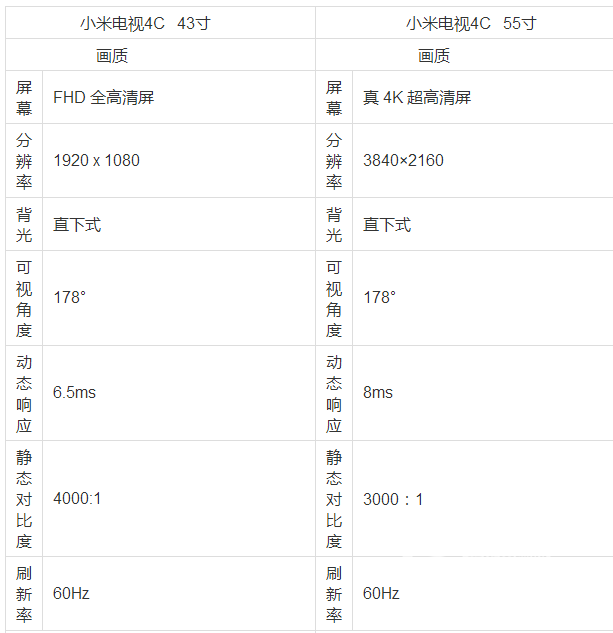This screenshot has width=613, height=633.
Task: Click the 小米电视4C 43寸 column header
Action: click(160, 23)
